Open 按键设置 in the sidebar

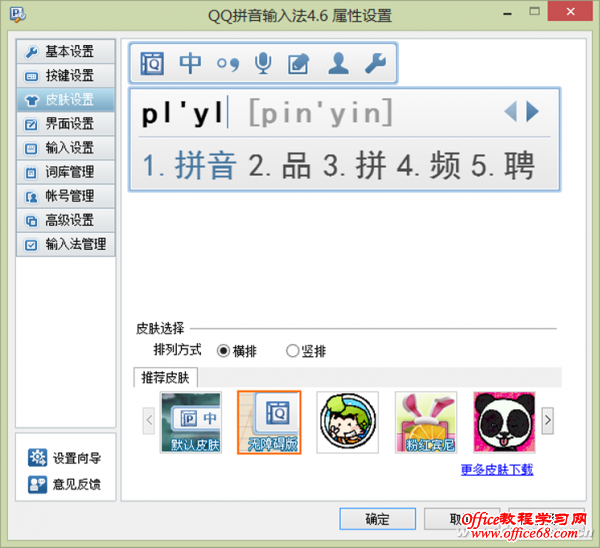point(65,76)
